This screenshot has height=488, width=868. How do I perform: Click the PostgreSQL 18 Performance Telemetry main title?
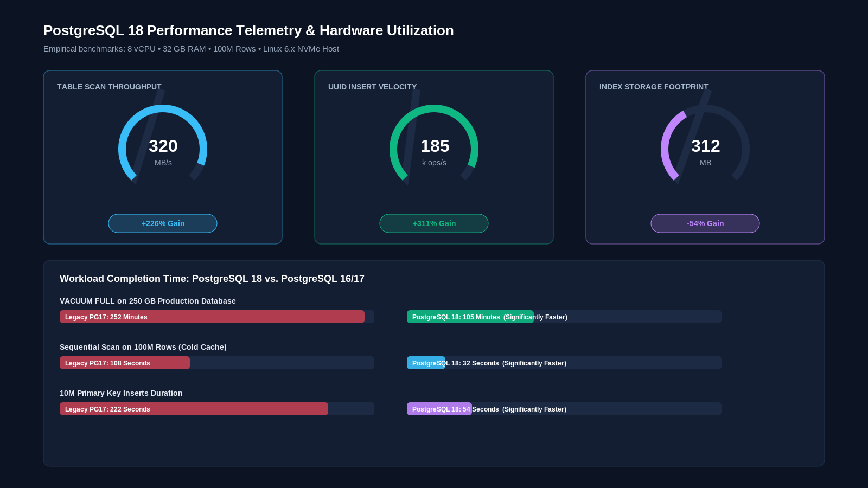pyautogui.click(x=248, y=30)
